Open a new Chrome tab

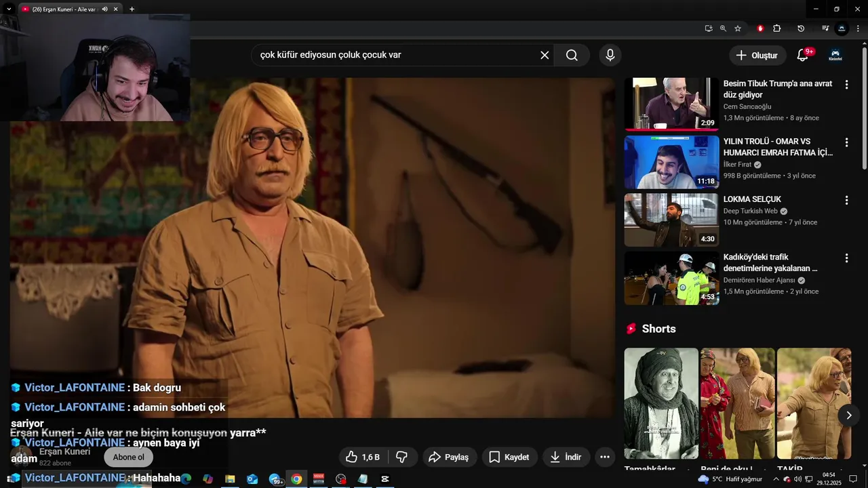pos(132,9)
